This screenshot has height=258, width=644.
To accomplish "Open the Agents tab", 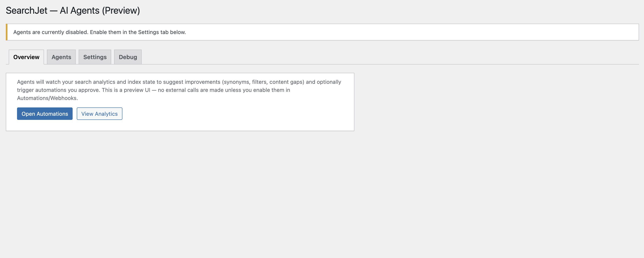I will tap(61, 57).
